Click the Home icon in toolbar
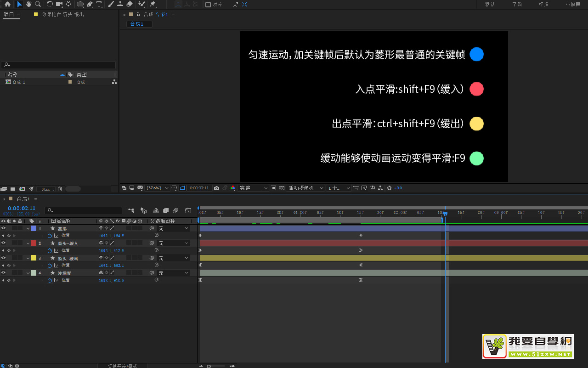The image size is (588, 368). coord(7,4)
